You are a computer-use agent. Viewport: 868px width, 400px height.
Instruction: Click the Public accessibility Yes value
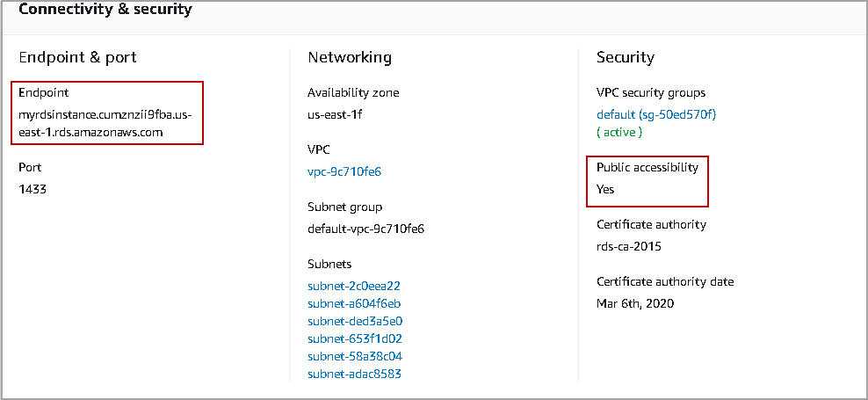[605, 189]
